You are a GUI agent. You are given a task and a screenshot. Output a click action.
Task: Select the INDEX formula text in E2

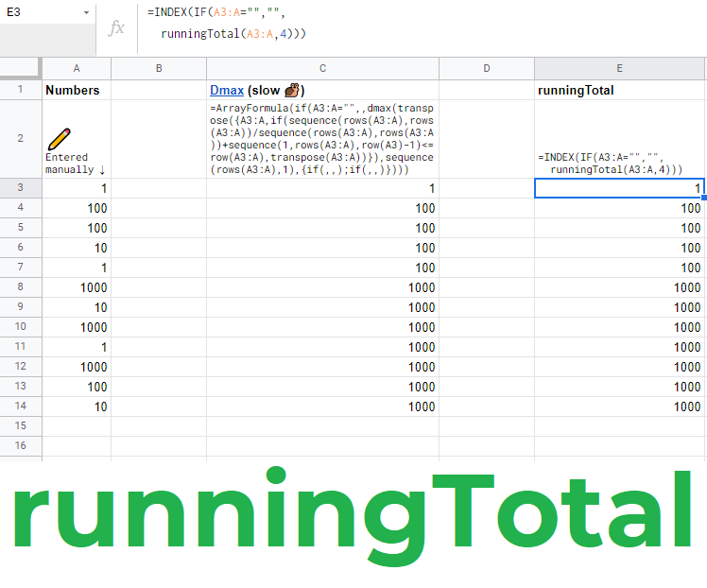(610, 164)
